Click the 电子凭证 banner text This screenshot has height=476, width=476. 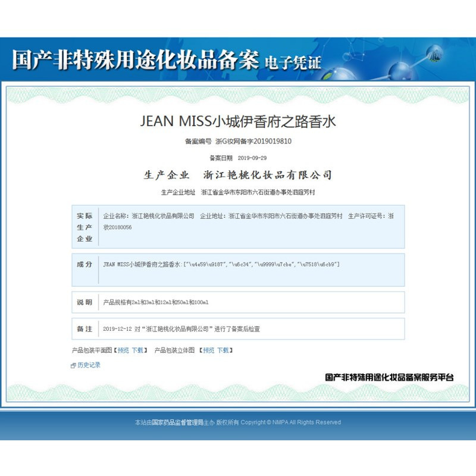pos(293,63)
